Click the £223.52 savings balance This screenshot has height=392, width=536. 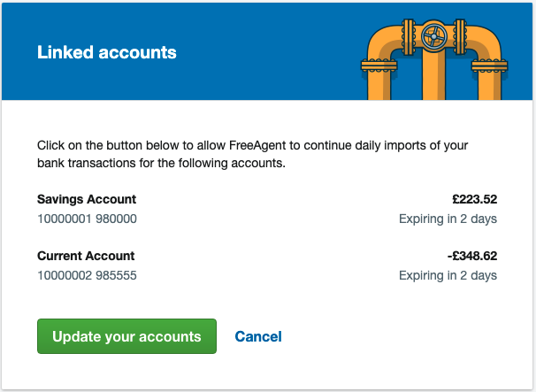(474, 199)
